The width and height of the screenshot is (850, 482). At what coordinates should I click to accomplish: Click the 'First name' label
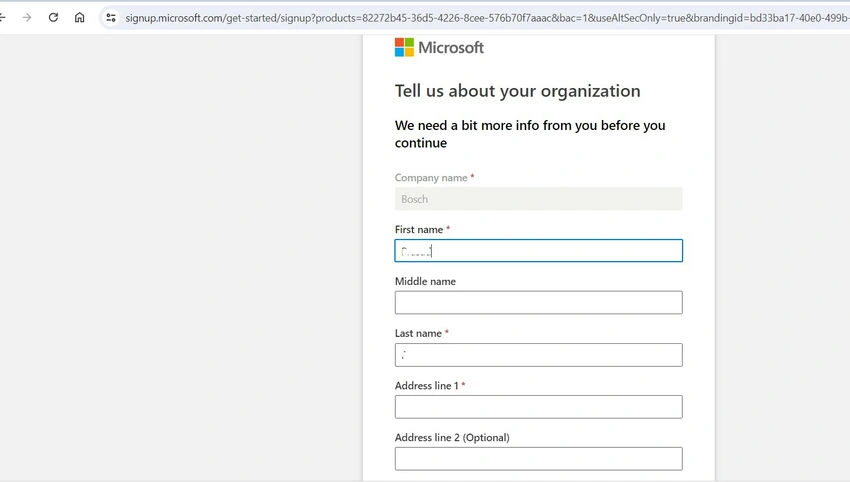click(x=418, y=229)
